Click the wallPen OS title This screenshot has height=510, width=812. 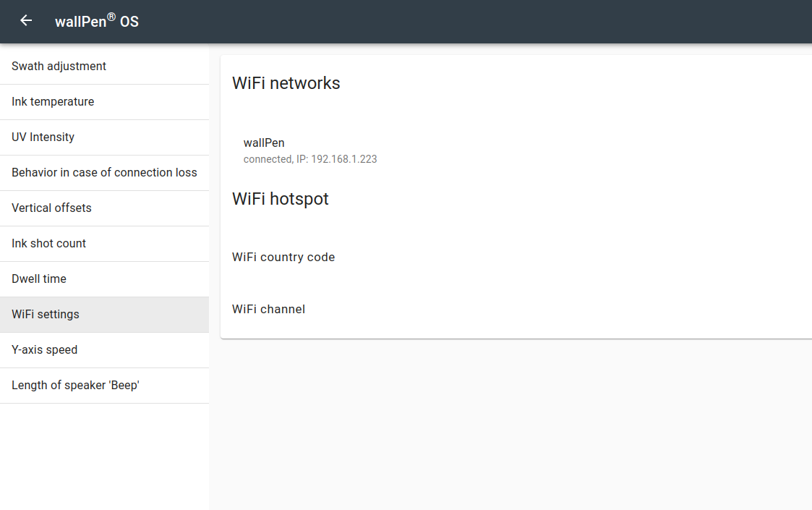97,21
